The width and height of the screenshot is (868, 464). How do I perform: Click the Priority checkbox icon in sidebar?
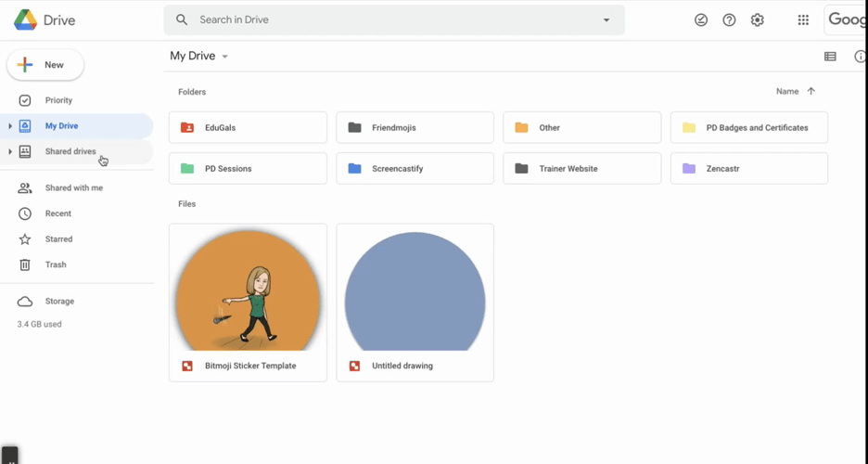(x=25, y=100)
